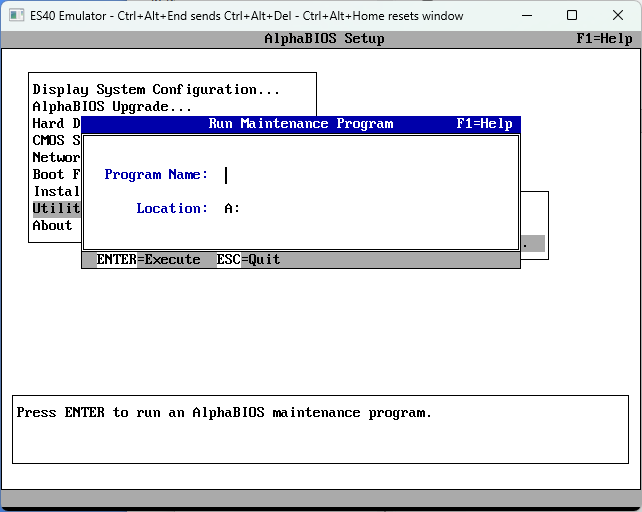Viewport: 642px width, 512px height.
Task: Click the Run Maintenance Program dialog title
Action: (x=301, y=124)
